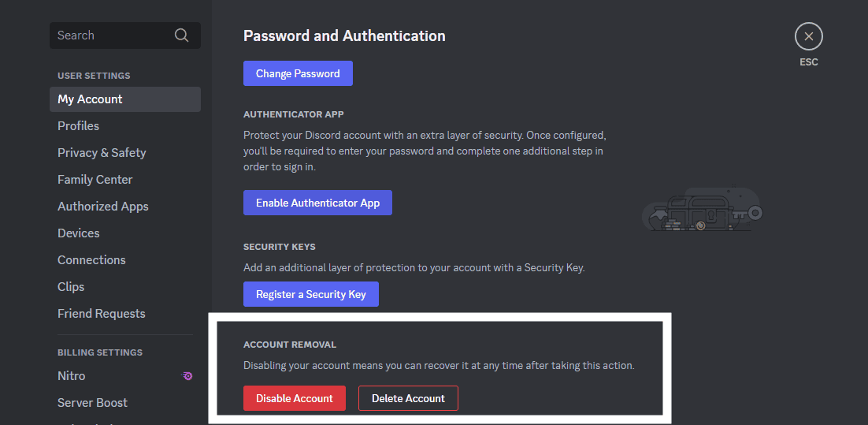The image size is (868, 425).
Task: Select the Devices sidebar item
Action: [x=79, y=233]
